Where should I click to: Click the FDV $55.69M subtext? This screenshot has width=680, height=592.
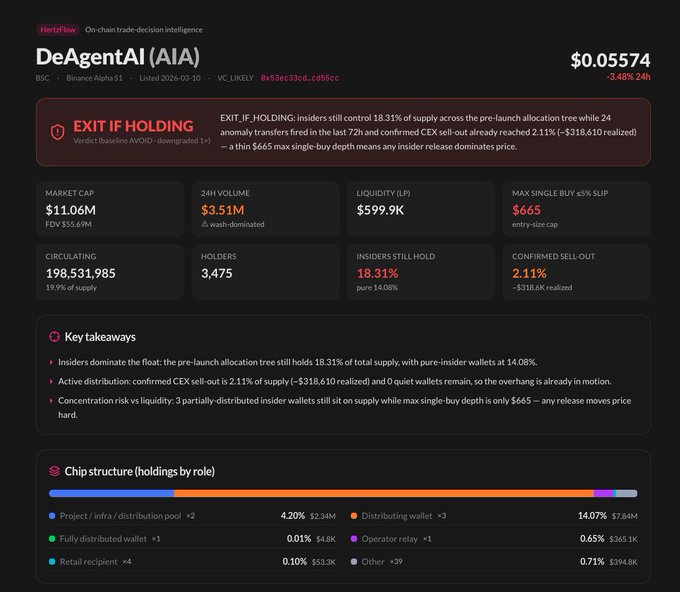coord(69,224)
